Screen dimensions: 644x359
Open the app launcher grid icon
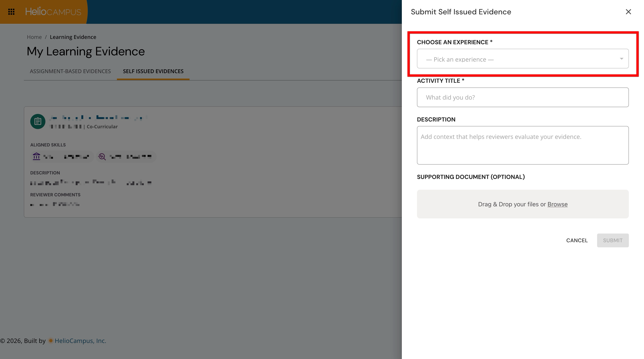coord(11,12)
